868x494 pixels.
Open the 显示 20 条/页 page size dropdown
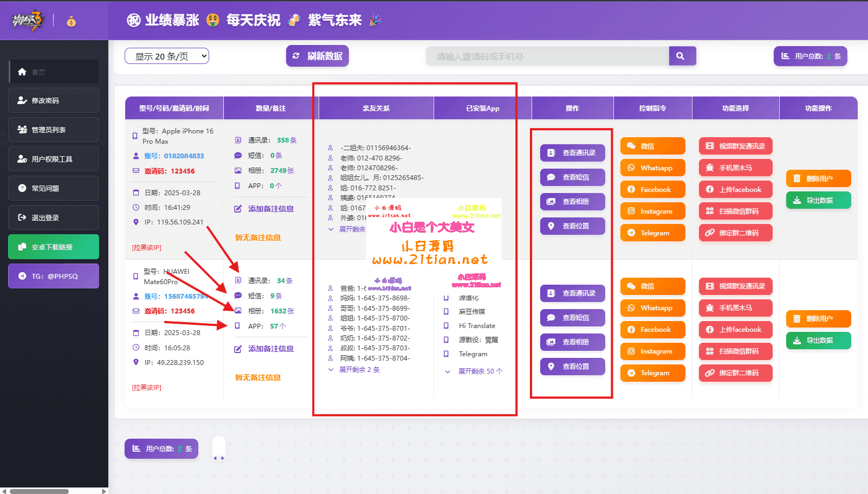click(x=166, y=56)
